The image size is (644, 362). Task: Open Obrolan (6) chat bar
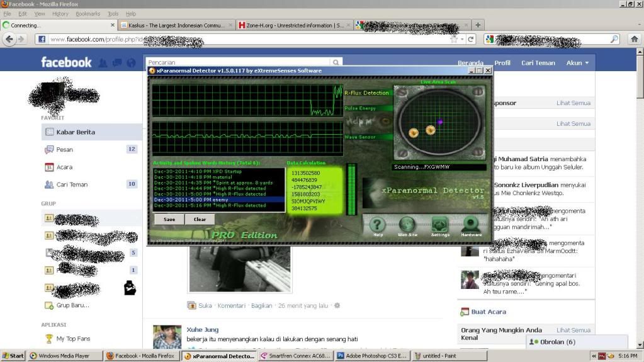[x=577, y=342]
